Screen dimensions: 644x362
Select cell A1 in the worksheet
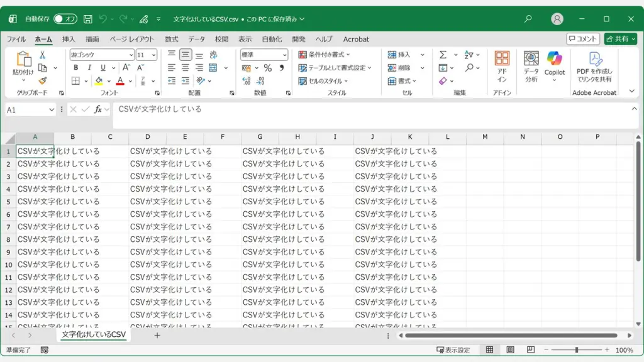point(35,151)
